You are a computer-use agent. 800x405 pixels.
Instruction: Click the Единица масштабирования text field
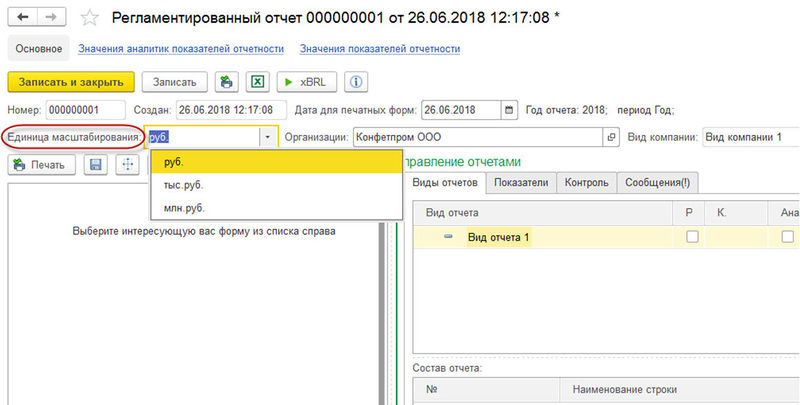coord(203,137)
